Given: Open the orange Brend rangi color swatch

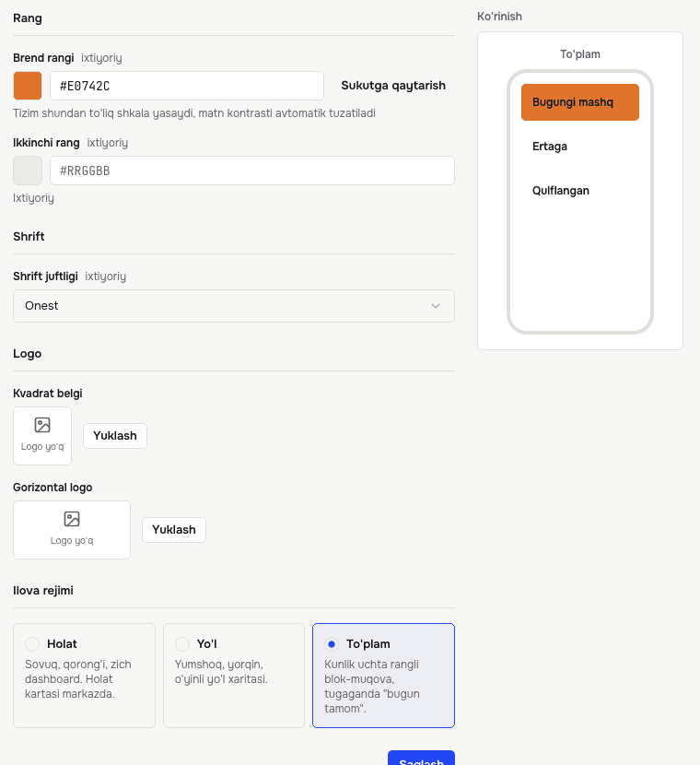Looking at the screenshot, I should (28, 86).
